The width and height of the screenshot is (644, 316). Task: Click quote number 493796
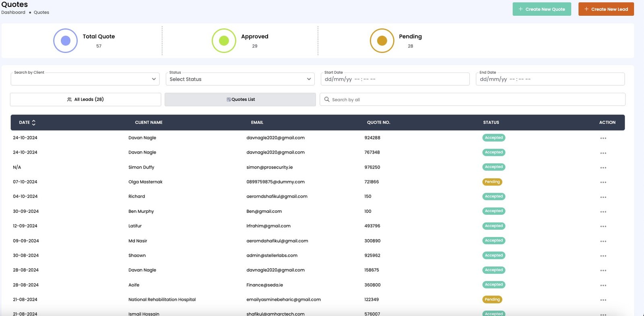click(x=372, y=226)
